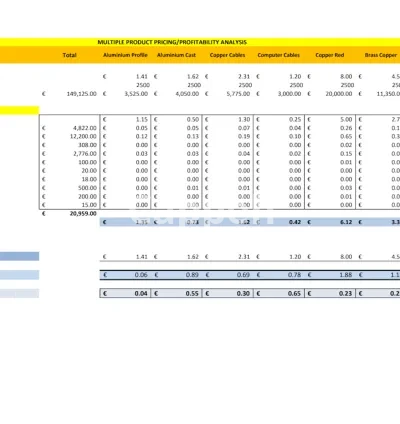Screen dimensions: 400x424
Task: Click the '18.00' total cell
Action: [x=89, y=179]
